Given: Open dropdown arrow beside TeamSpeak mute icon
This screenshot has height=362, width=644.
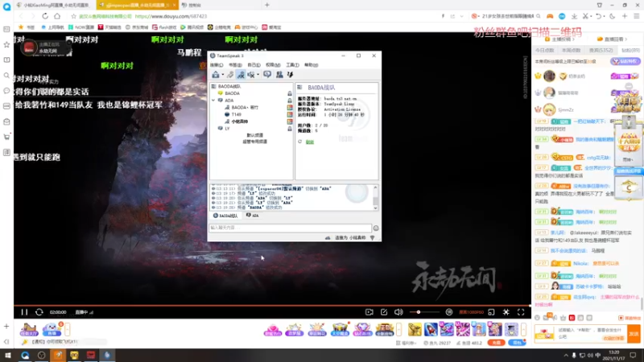Looking at the screenshot, I should (258, 75).
